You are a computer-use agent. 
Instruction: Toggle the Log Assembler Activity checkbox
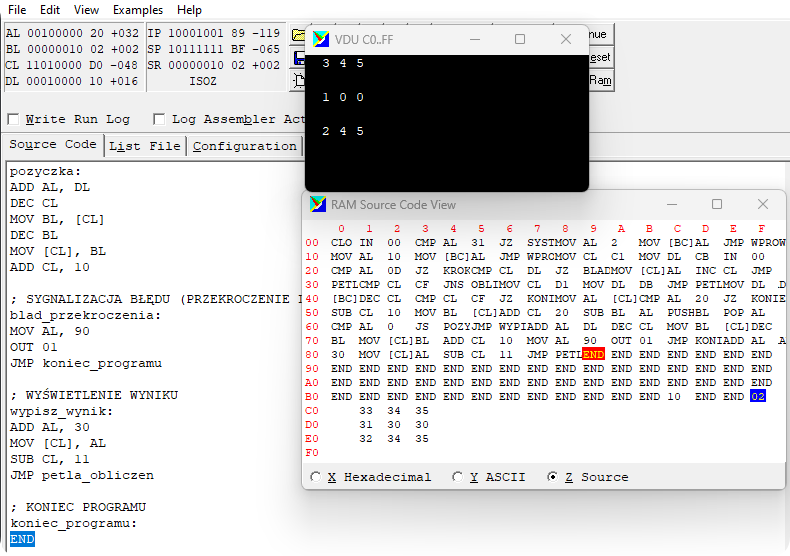tap(159, 119)
